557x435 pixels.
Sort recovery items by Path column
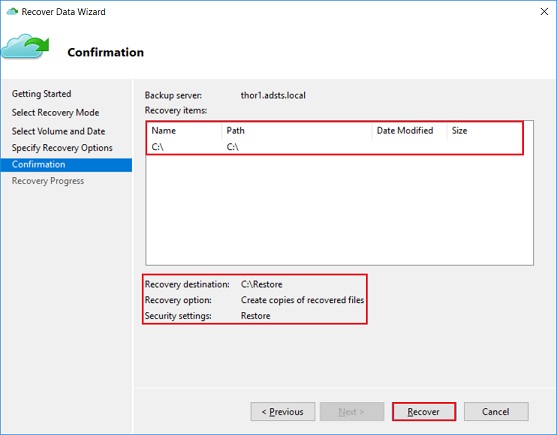coord(297,131)
